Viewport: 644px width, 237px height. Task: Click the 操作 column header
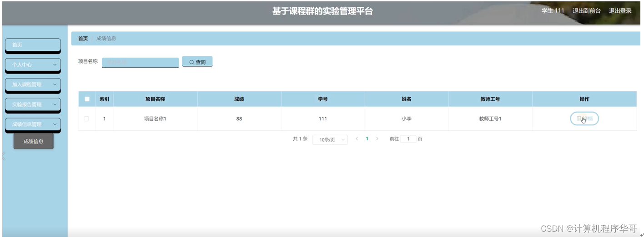(584, 99)
